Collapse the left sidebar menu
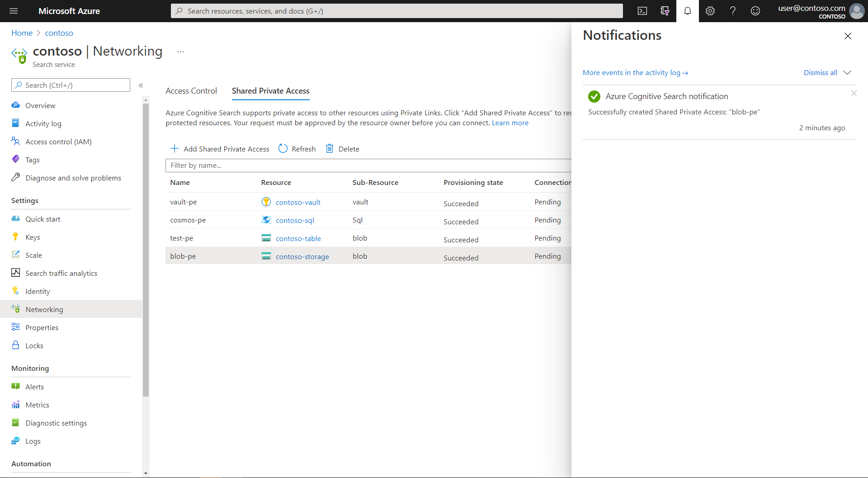The image size is (868, 478). (141, 85)
